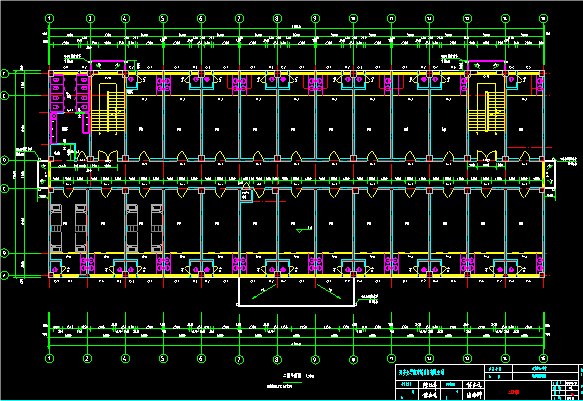This screenshot has height=401, width=583.
Task: Select axis bubble 9 below the plan
Action: coord(315,359)
